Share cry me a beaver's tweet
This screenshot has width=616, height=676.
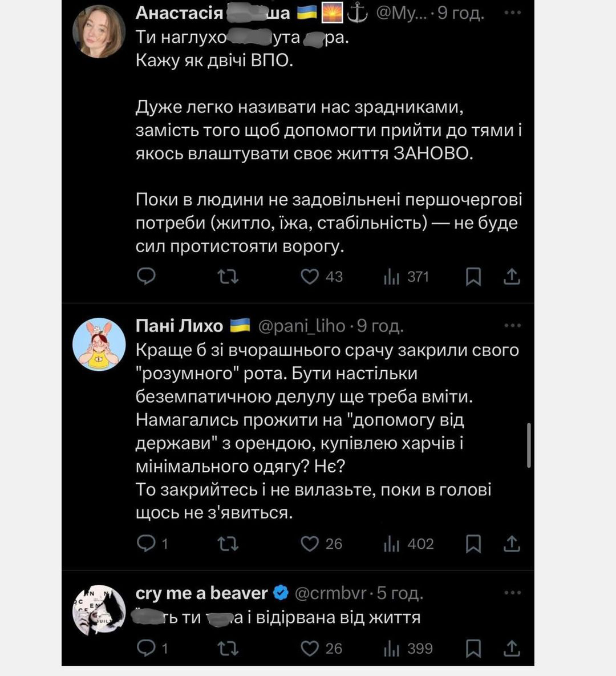click(x=512, y=649)
